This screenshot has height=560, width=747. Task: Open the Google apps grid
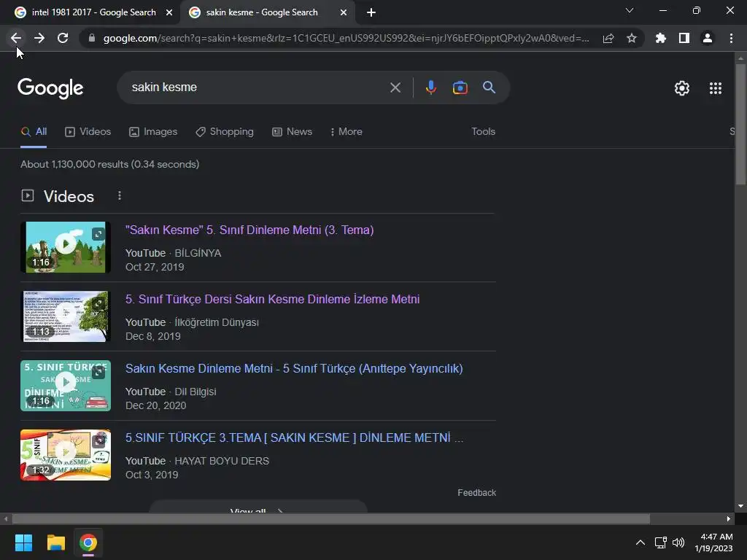click(x=716, y=88)
